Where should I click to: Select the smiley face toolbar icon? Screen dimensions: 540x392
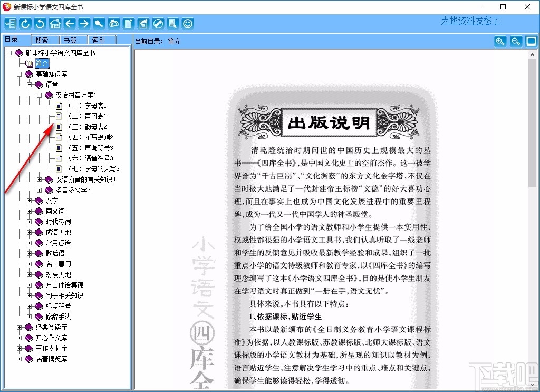[187, 23]
